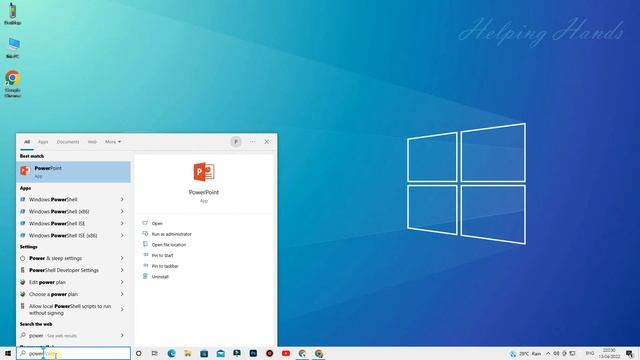This screenshot has height=360, width=640.
Task: Switch to the Web search tab
Action: (92, 142)
